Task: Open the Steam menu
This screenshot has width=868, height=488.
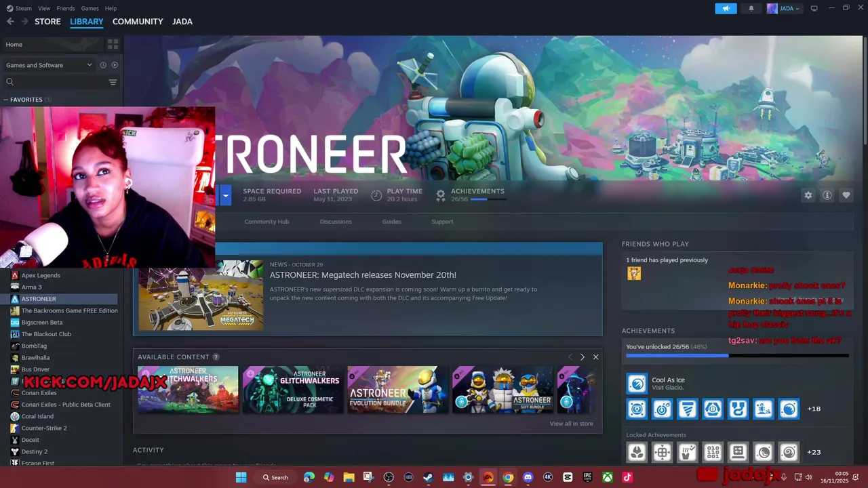Action: [20, 8]
